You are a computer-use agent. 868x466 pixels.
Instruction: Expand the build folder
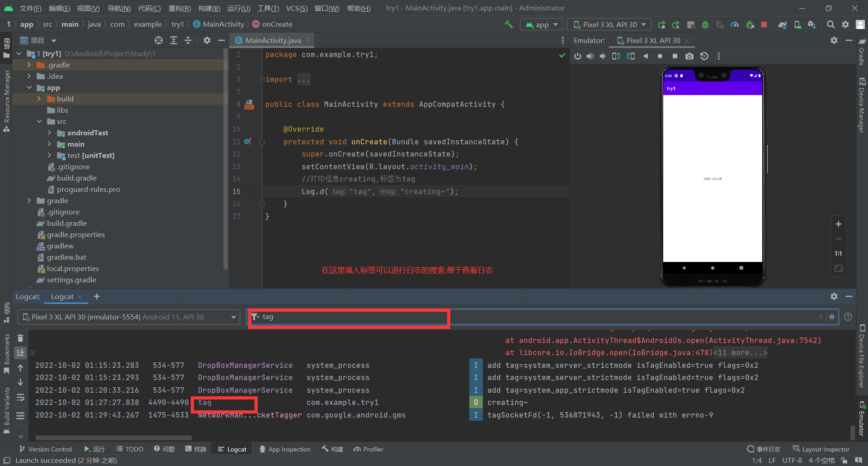point(39,99)
